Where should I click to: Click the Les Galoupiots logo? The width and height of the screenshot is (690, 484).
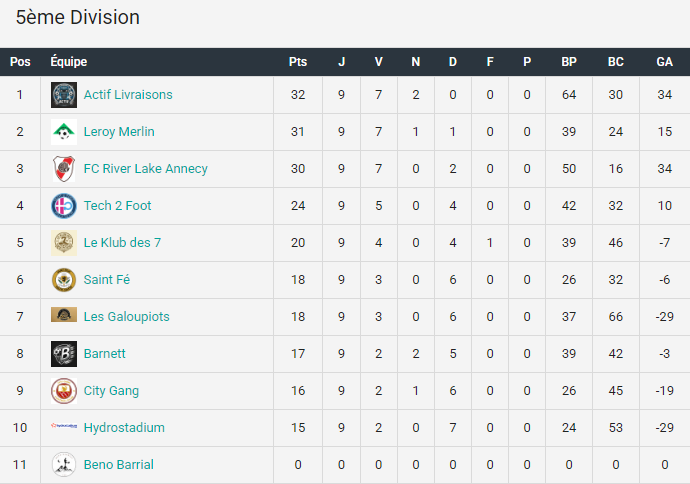pos(64,314)
